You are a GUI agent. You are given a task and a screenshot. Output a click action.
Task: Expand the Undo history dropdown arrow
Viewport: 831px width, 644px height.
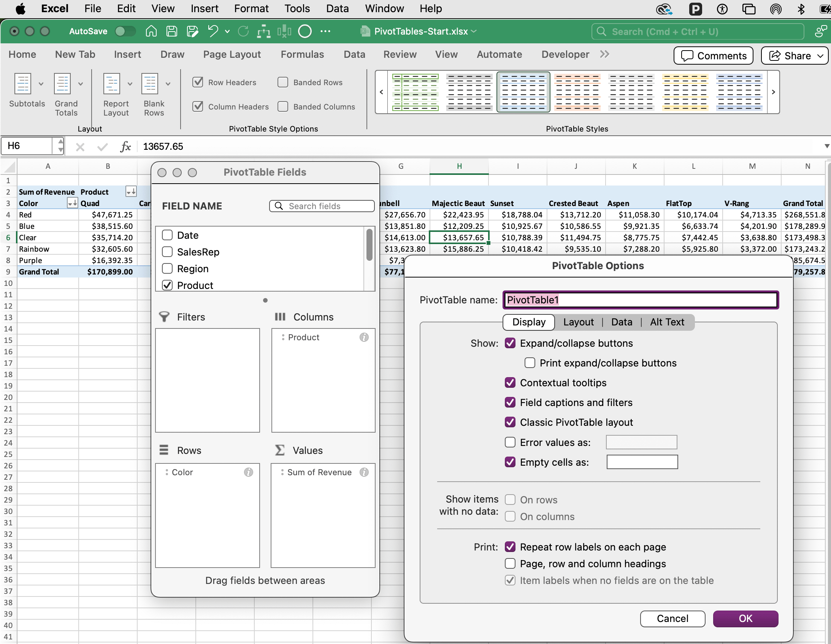click(x=227, y=32)
